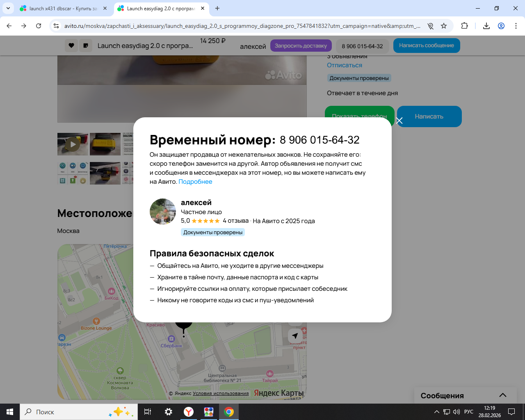Image resolution: width=525 pixels, height=420 pixels.
Task: Click the tracking protection eye icon
Action: tap(430, 26)
